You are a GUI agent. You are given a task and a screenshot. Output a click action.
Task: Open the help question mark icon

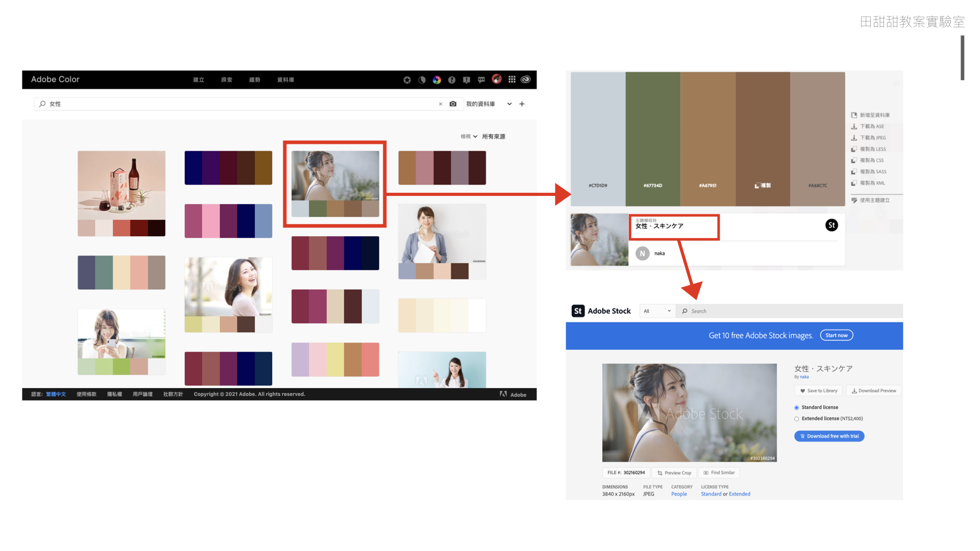451,80
